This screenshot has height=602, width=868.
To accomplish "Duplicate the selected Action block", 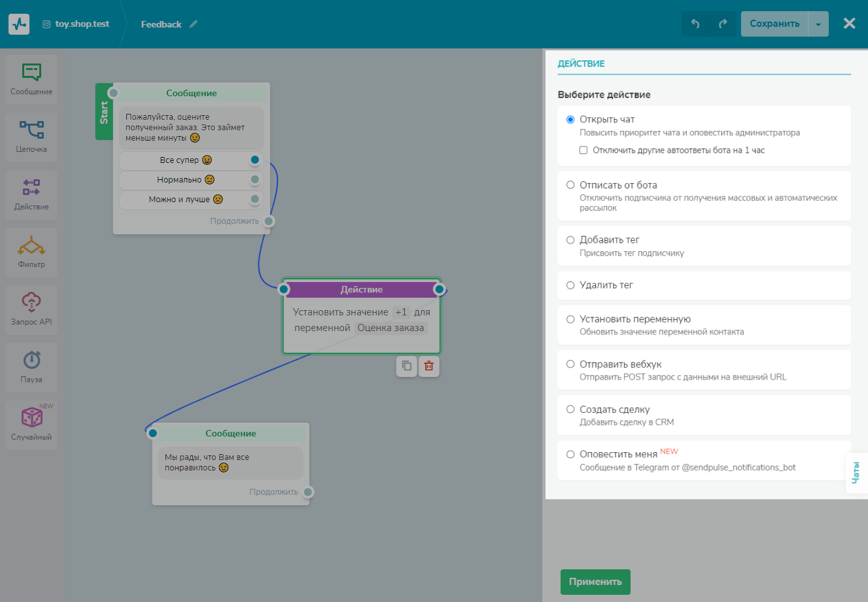I will tap(406, 366).
